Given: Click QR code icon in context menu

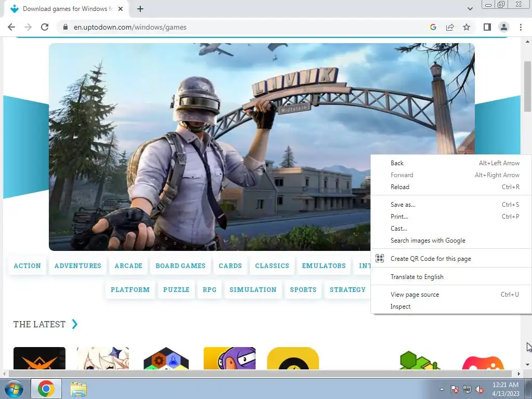Looking at the screenshot, I should pyautogui.click(x=380, y=258).
